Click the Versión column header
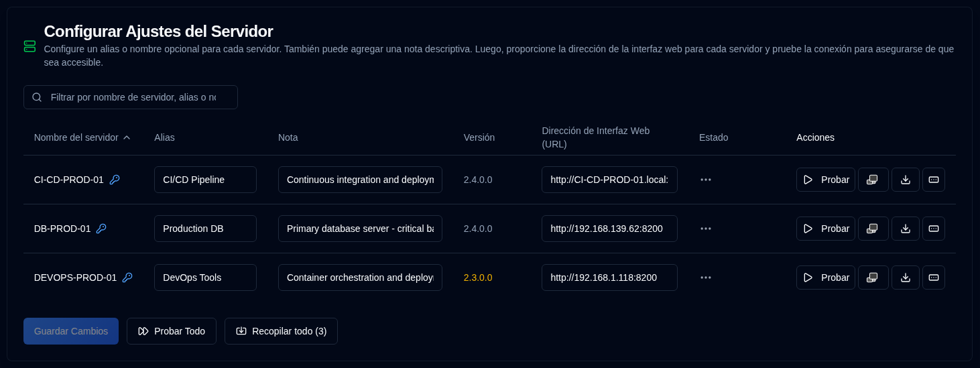 click(x=479, y=137)
